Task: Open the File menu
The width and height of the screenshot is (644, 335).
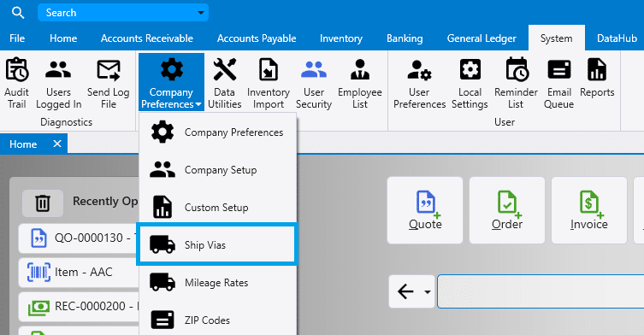Action: coord(17,38)
